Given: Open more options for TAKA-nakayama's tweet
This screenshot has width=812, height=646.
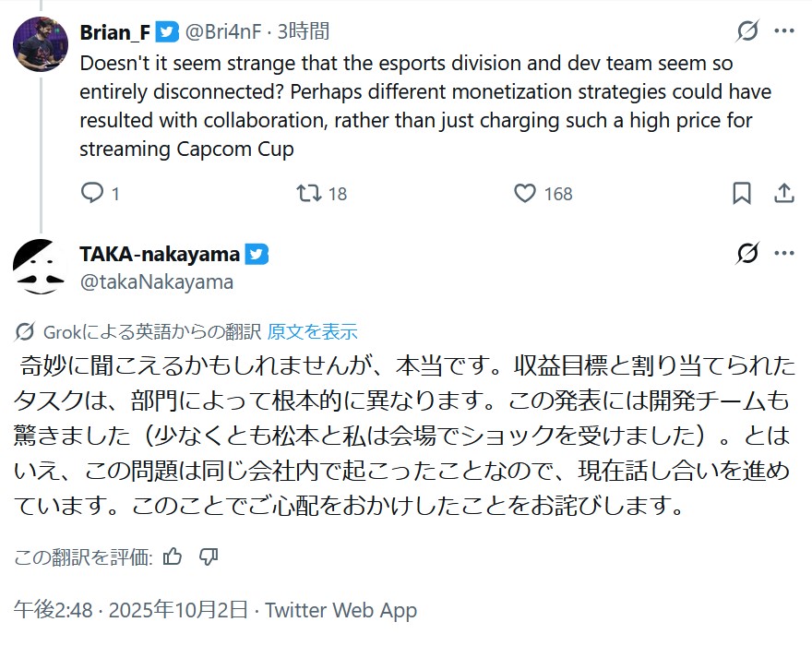Looking at the screenshot, I should coord(783,254).
